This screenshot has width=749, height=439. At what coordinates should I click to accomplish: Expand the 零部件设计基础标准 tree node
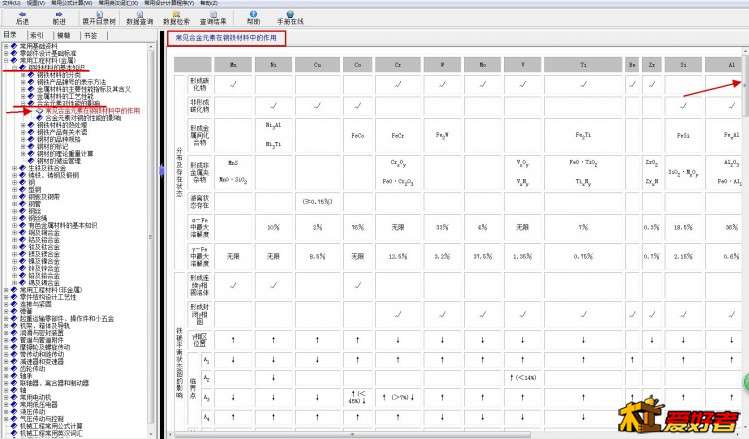pyautogui.click(x=6, y=54)
